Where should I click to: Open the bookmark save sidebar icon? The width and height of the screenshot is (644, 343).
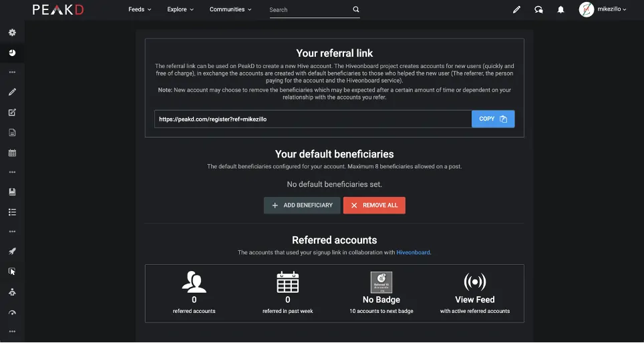12,192
